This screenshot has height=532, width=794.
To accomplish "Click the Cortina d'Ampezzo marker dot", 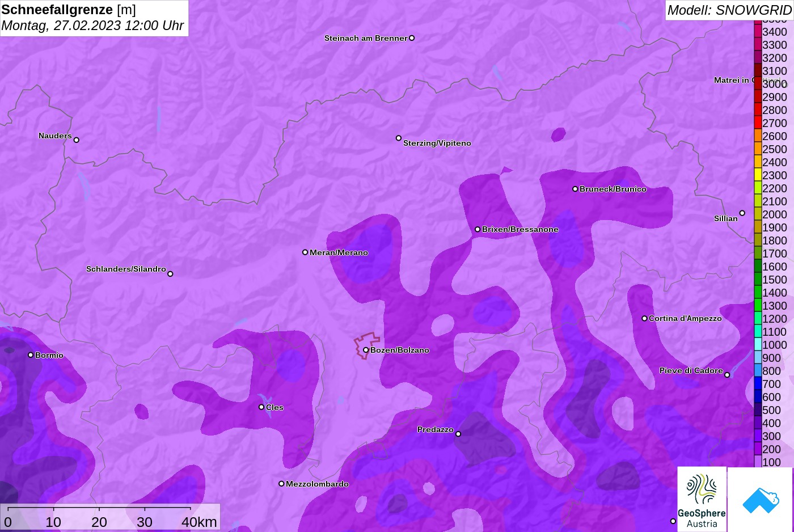I will (644, 318).
